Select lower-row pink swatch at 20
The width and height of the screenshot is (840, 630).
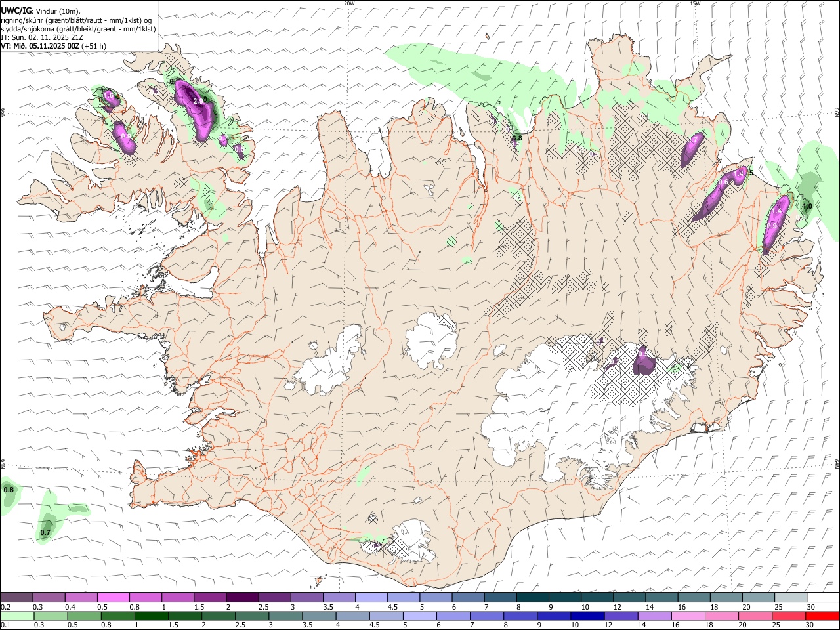pyautogui.click(x=755, y=616)
